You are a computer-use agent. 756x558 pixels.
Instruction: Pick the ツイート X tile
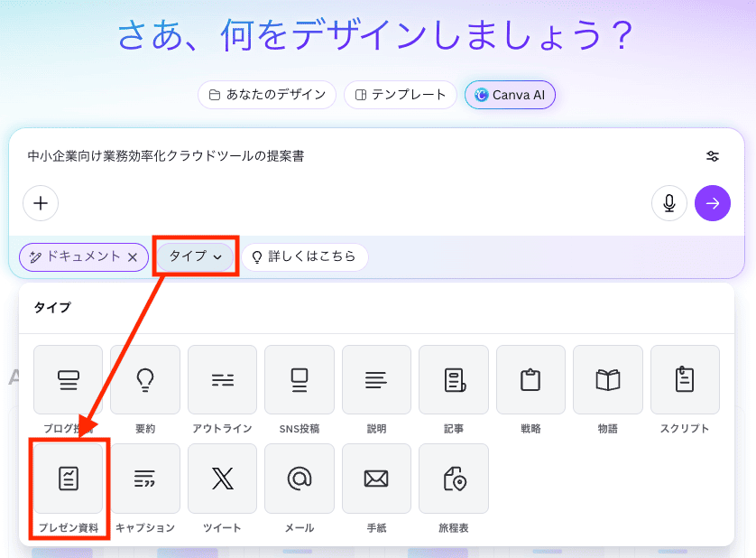click(222, 479)
